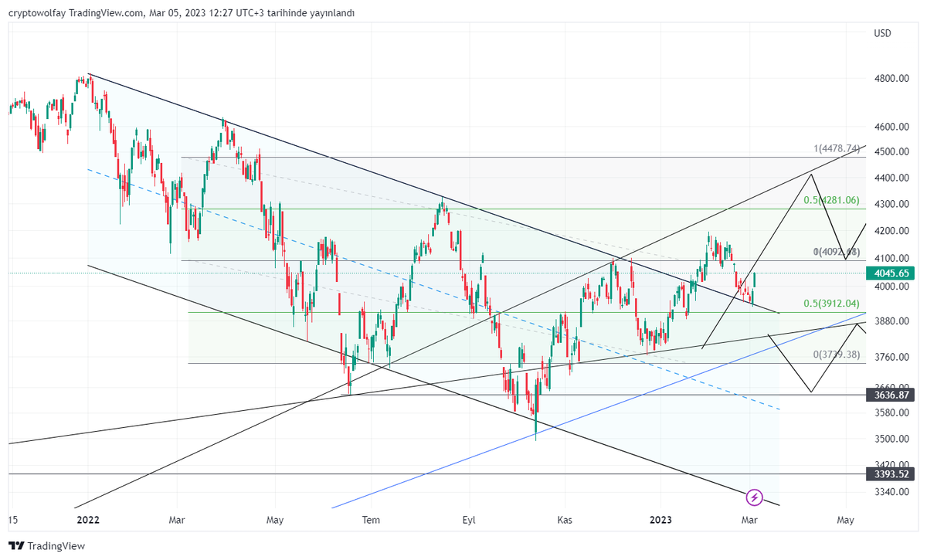Select the Fibonacci label 0.5(3912.04)

[x=831, y=304]
